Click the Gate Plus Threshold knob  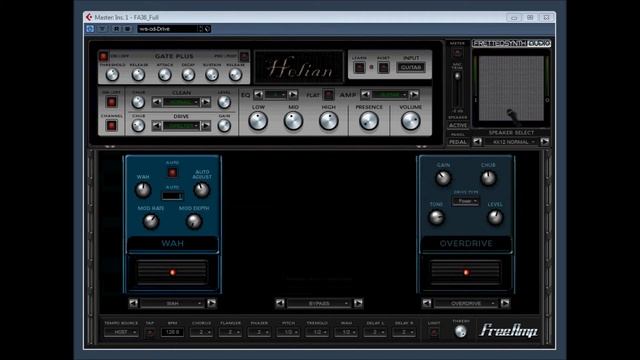(x=112, y=75)
